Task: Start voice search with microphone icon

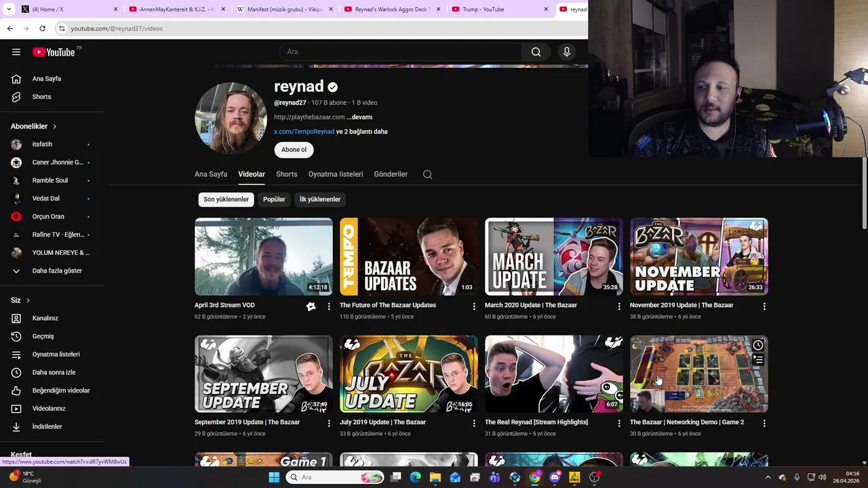Action: (x=567, y=52)
